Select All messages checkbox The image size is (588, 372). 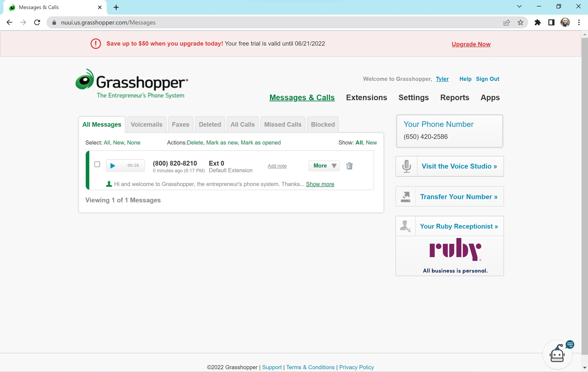(x=97, y=164)
